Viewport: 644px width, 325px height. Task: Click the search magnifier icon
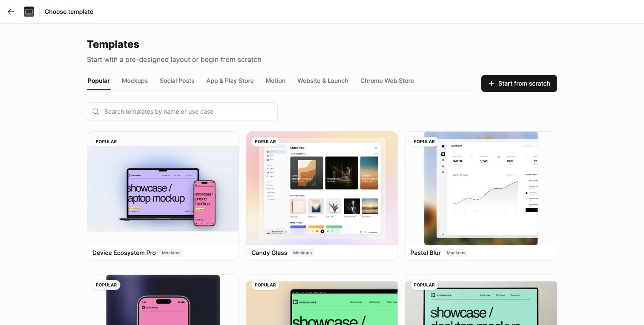[96, 112]
